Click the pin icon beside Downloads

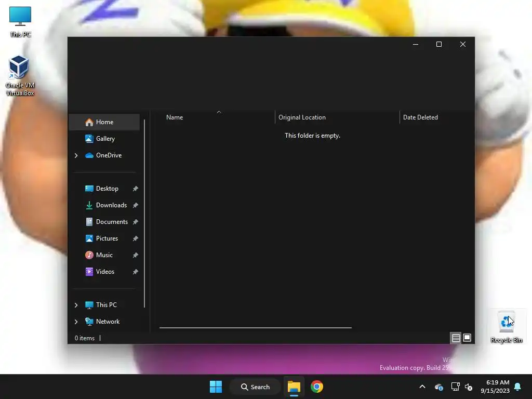click(x=136, y=205)
